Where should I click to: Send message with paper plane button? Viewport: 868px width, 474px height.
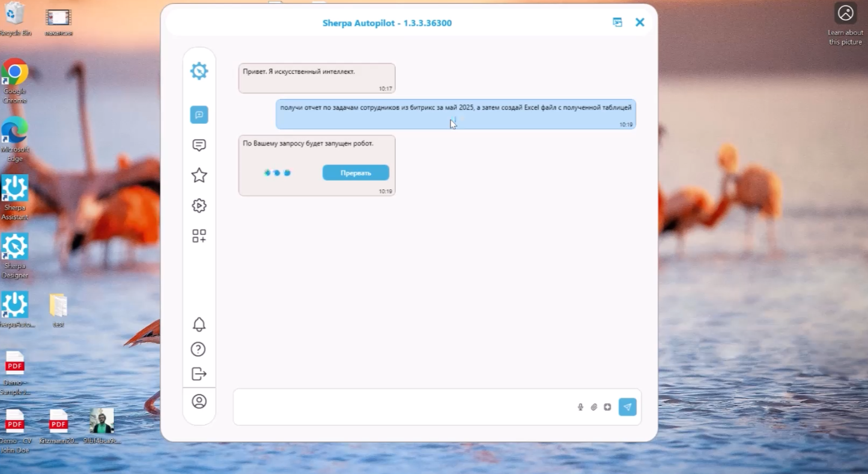tap(627, 407)
